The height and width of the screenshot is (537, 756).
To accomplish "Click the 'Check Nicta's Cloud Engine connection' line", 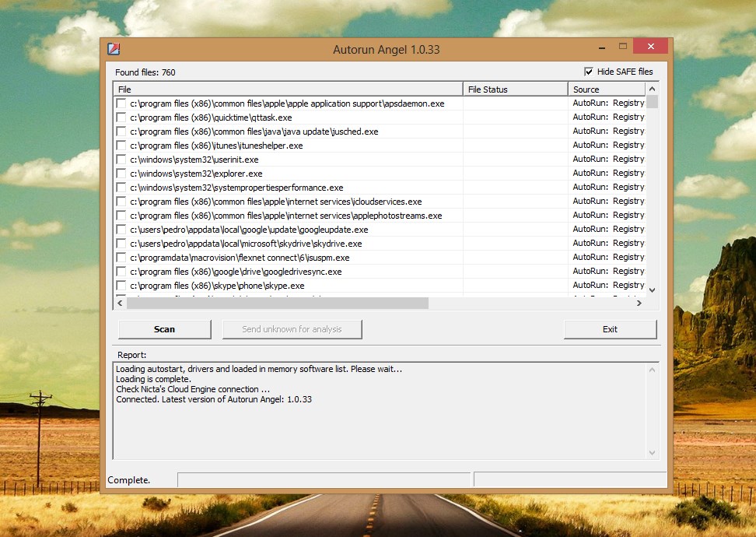I will pos(193,389).
